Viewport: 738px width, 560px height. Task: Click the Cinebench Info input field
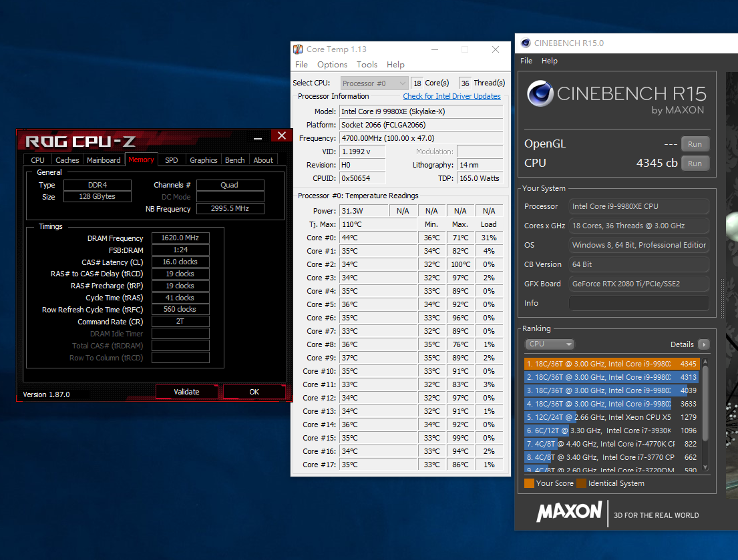pos(639,303)
